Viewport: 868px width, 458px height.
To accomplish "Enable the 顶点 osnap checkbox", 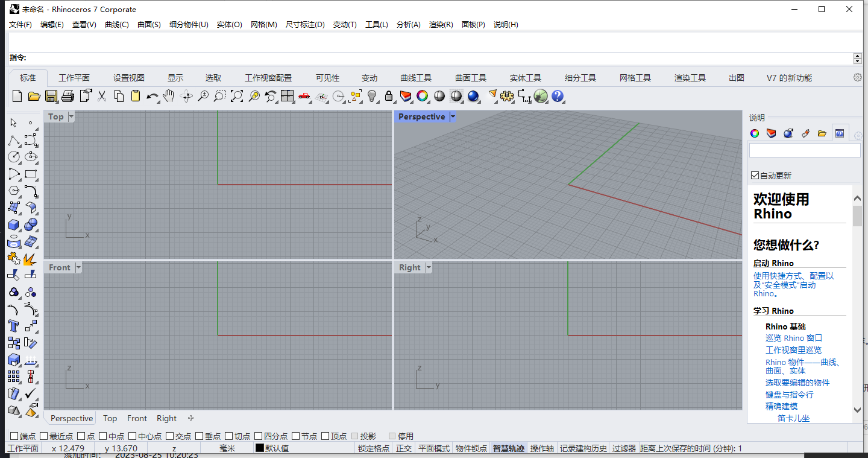I will tap(325, 436).
